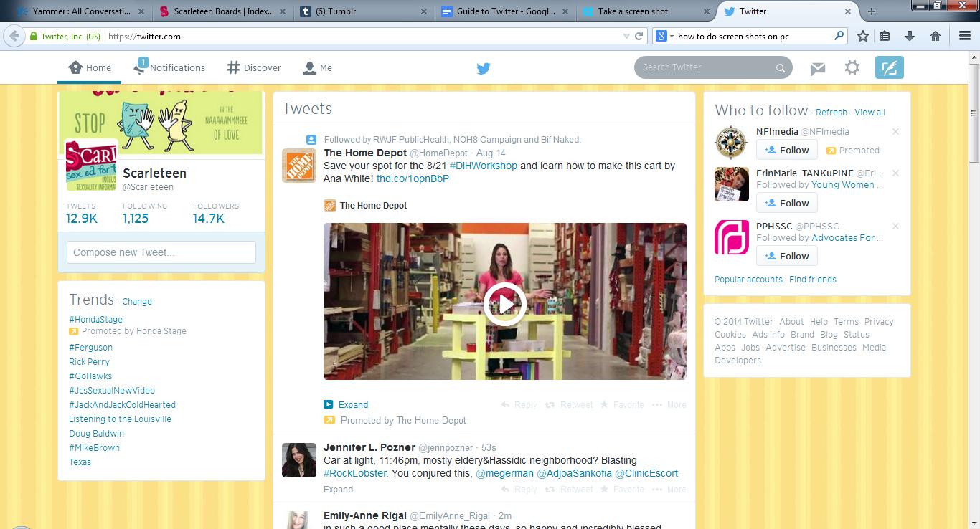Reply to Jennifer Pozner's tweet
Screen dimensions: 980x529
pyautogui.click(x=519, y=490)
